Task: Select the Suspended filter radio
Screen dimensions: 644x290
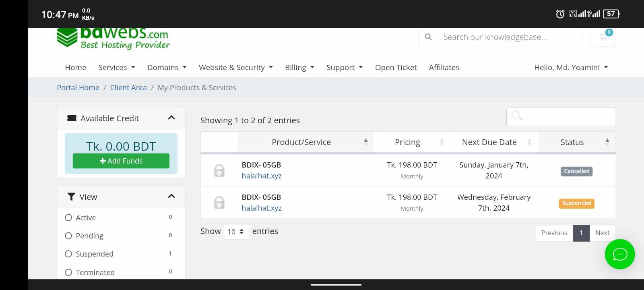Action: (68, 254)
